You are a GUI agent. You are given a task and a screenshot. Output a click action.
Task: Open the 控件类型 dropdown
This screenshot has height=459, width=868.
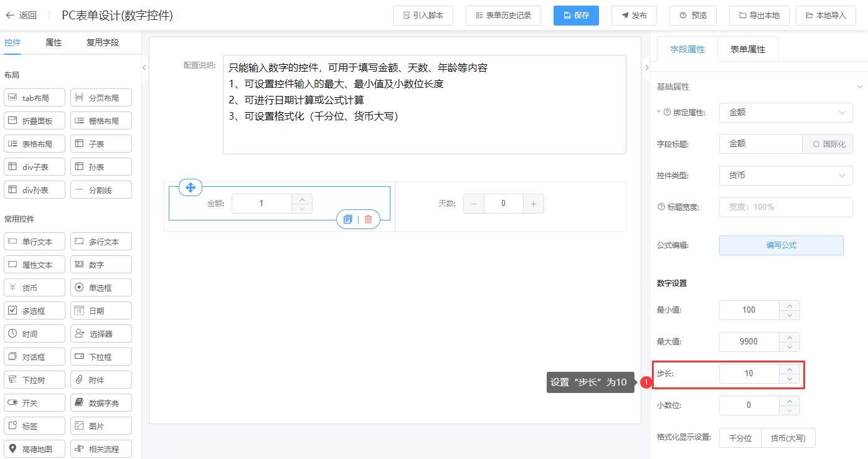tap(786, 176)
